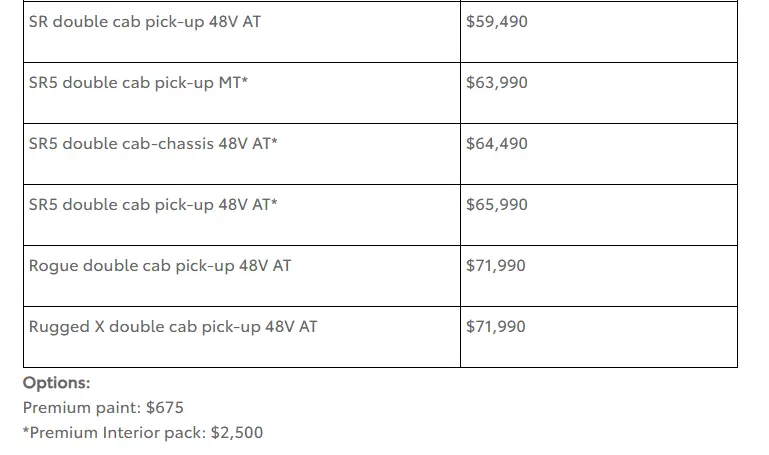The width and height of the screenshot is (769, 455).
Task: Click the asterisk before Premium Interior pack
Action: tap(26, 431)
